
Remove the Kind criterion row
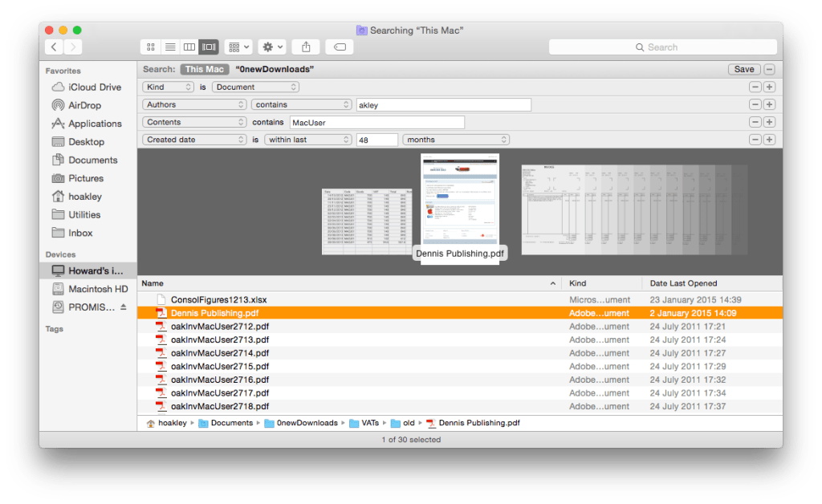(x=755, y=87)
